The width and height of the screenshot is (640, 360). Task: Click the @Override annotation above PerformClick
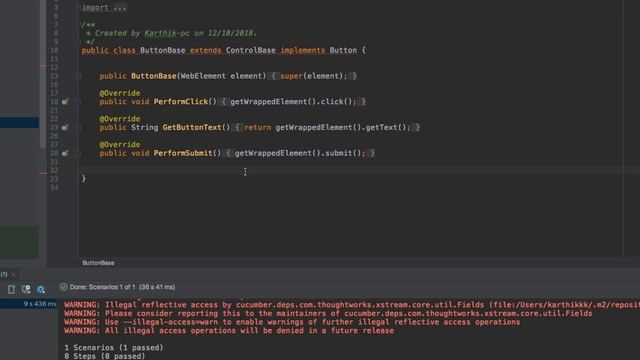click(120, 93)
